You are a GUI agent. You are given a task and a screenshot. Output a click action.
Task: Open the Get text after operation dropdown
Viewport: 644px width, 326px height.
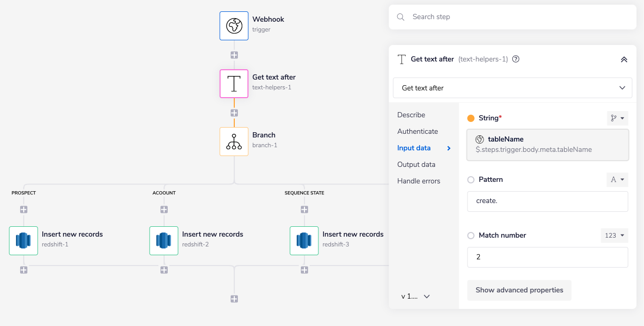coord(512,88)
